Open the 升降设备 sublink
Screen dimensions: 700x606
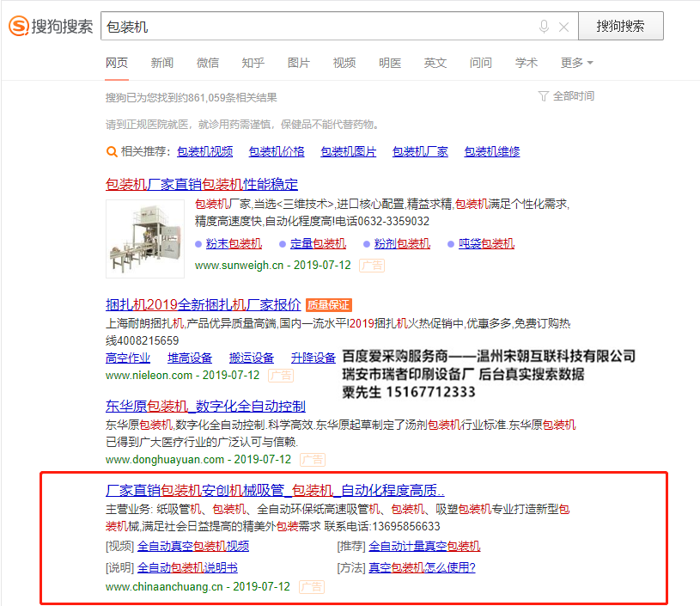[x=313, y=358]
